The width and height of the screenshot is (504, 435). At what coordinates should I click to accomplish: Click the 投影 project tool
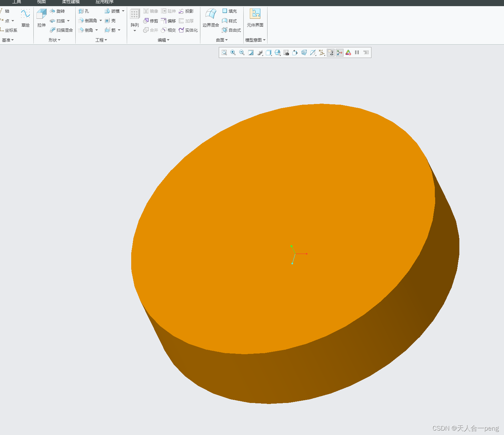click(x=186, y=11)
